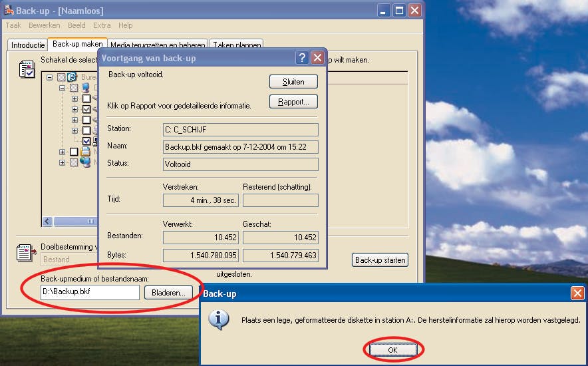Click the horizontal scrollbar thumb under the tree
Viewport: 588px width, 366px height.
click(x=75, y=221)
